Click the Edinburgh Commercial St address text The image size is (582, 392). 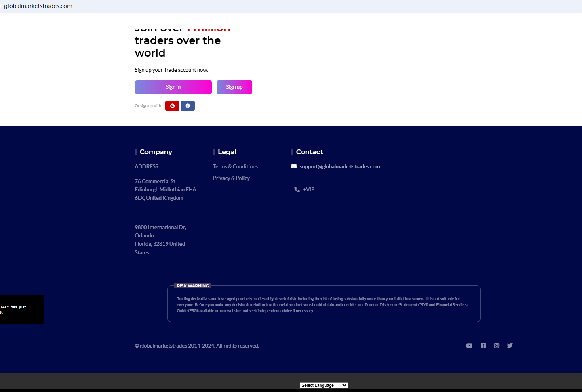(165, 190)
